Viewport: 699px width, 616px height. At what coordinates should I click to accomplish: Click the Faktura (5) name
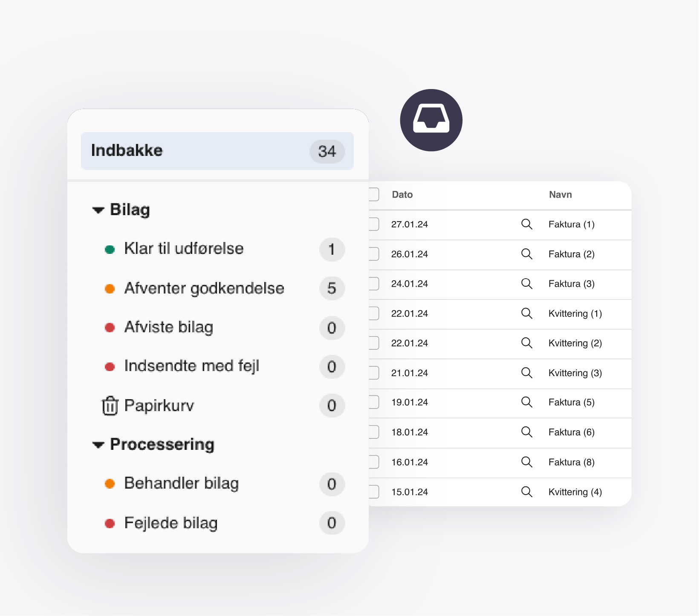click(x=572, y=403)
